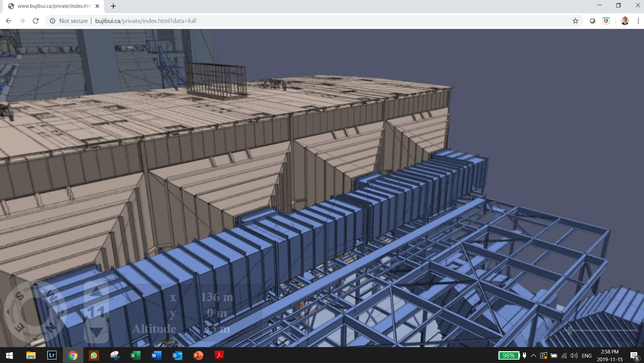
Task: Click the sync tray icon with orange dot
Action: pos(544,355)
